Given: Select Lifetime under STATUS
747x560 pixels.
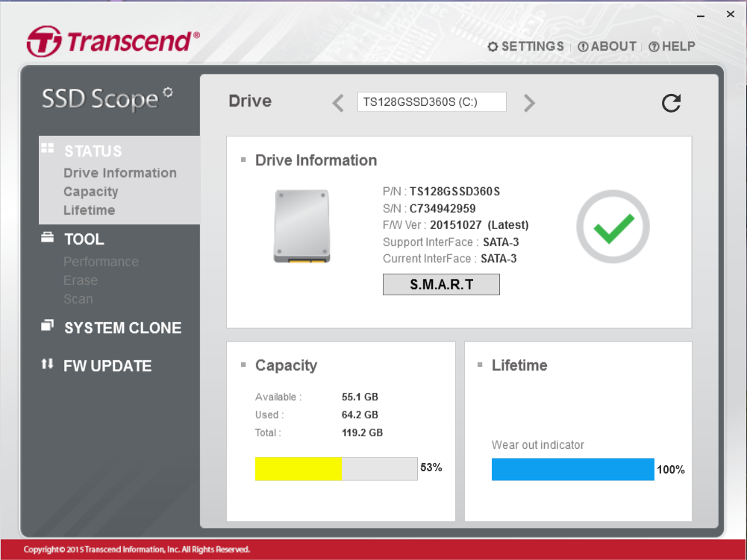Looking at the screenshot, I should tap(88, 210).
